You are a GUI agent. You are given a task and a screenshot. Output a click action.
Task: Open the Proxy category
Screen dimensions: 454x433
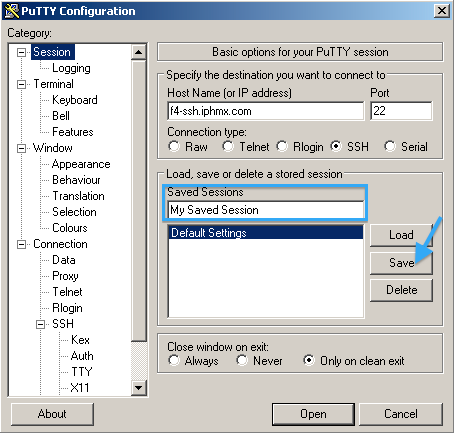(65, 276)
